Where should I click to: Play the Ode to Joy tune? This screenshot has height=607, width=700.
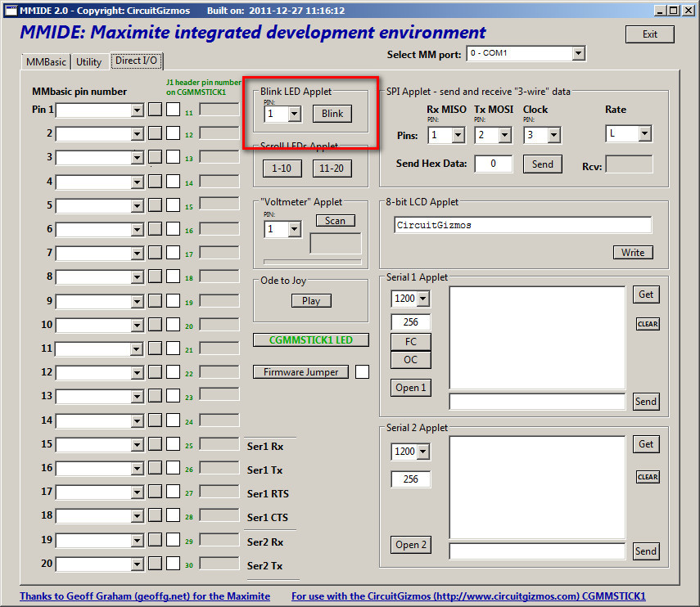click(310, 300)
